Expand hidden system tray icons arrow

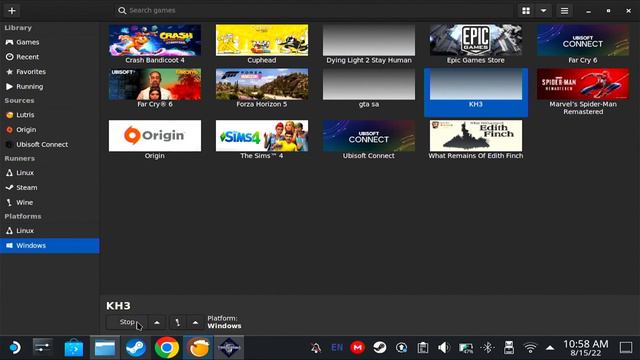(550, 348)
